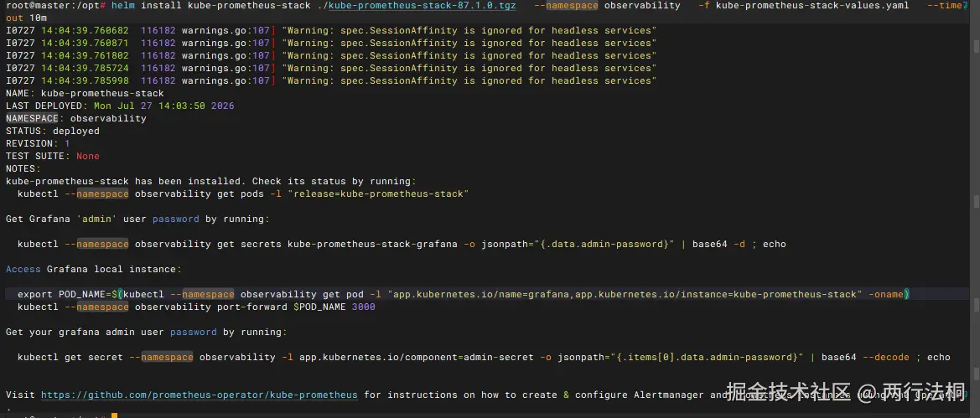Screen dimensions: 980x418
Task: Click the 'NAME: kube-prometheus-stack' line
Action: point(85,93)
